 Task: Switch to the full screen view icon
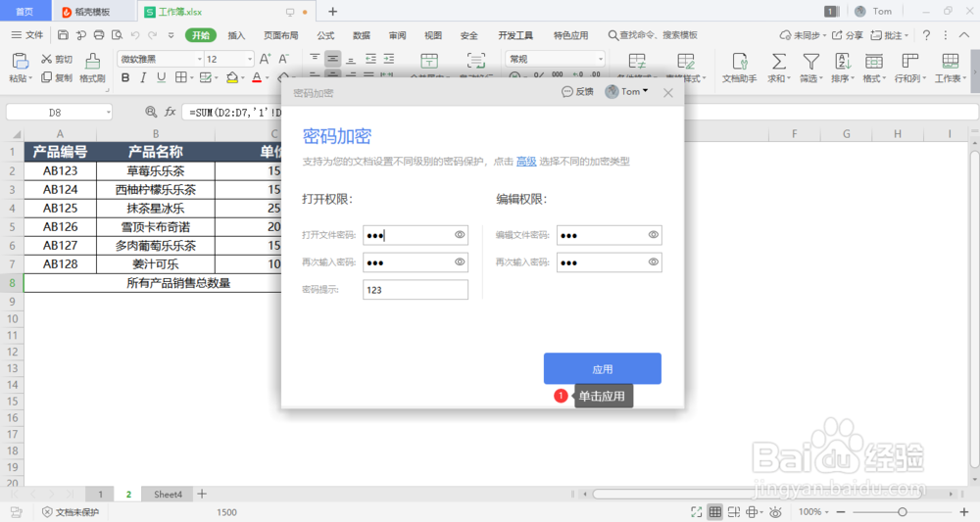tap(696, 512)
